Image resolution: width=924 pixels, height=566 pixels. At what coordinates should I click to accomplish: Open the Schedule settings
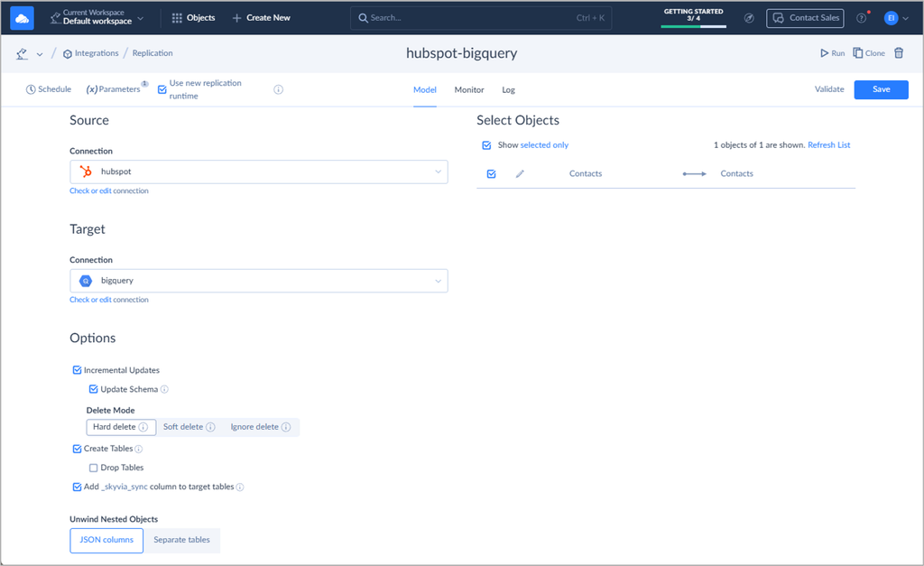[x=49, y=89]
